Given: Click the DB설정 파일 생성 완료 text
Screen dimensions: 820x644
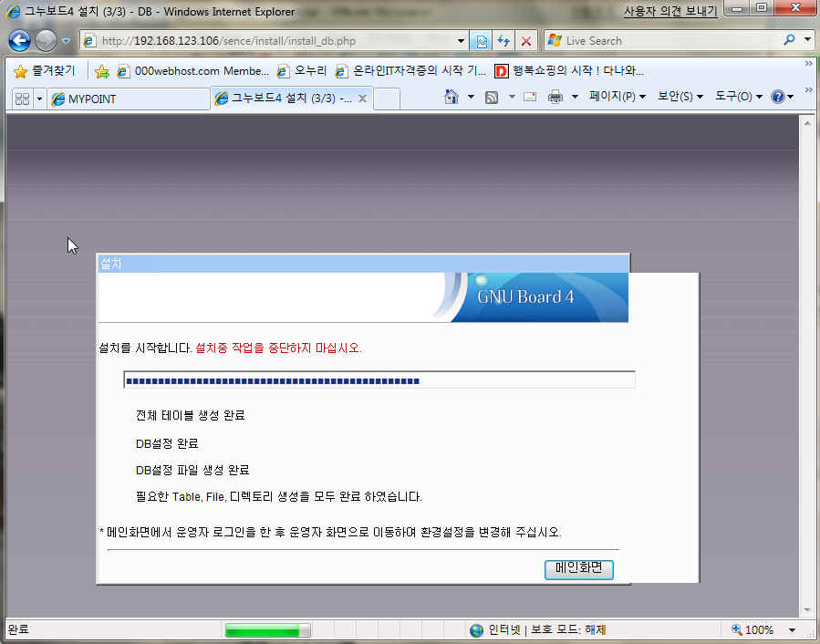Looking at the screenshot, I should click(x=192, y=470).
